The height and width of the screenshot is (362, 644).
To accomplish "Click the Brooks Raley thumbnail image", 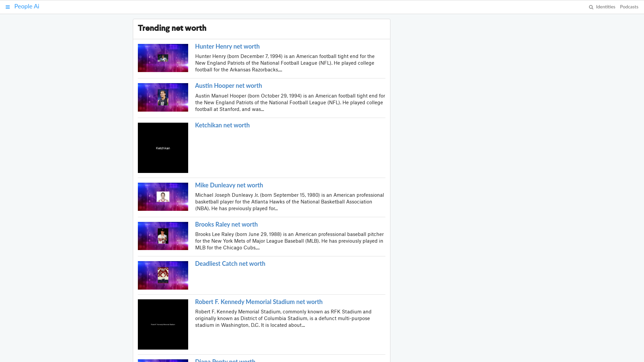I will [x=163, y=236].
